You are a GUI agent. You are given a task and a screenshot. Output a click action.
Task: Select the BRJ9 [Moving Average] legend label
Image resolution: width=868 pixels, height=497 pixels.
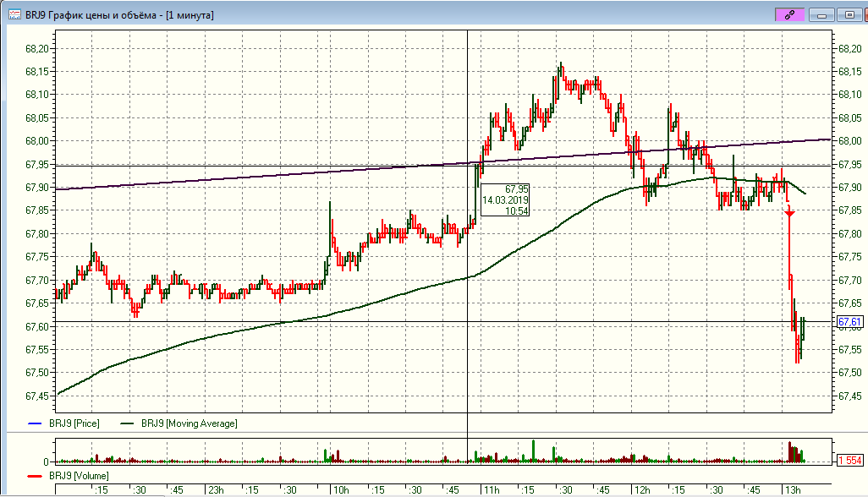tap(190, 423)
